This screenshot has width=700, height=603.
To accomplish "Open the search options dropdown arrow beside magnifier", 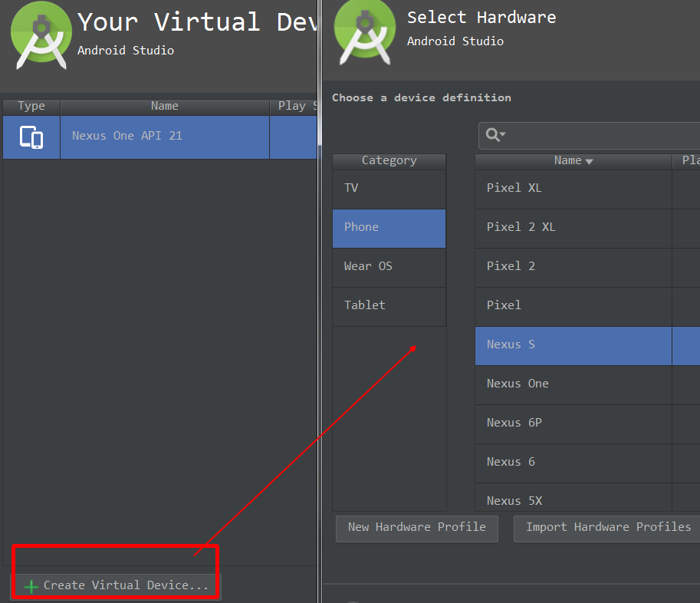I will click(503, 134).
